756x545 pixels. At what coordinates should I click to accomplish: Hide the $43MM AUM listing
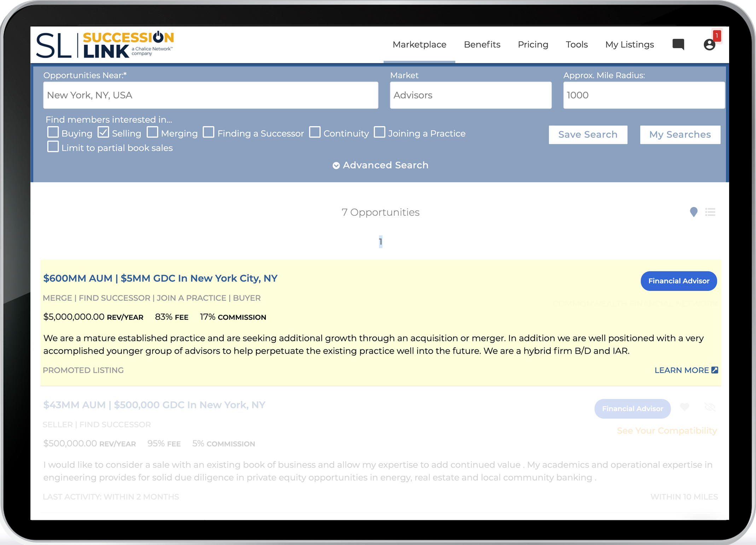(x=710, y=407)
